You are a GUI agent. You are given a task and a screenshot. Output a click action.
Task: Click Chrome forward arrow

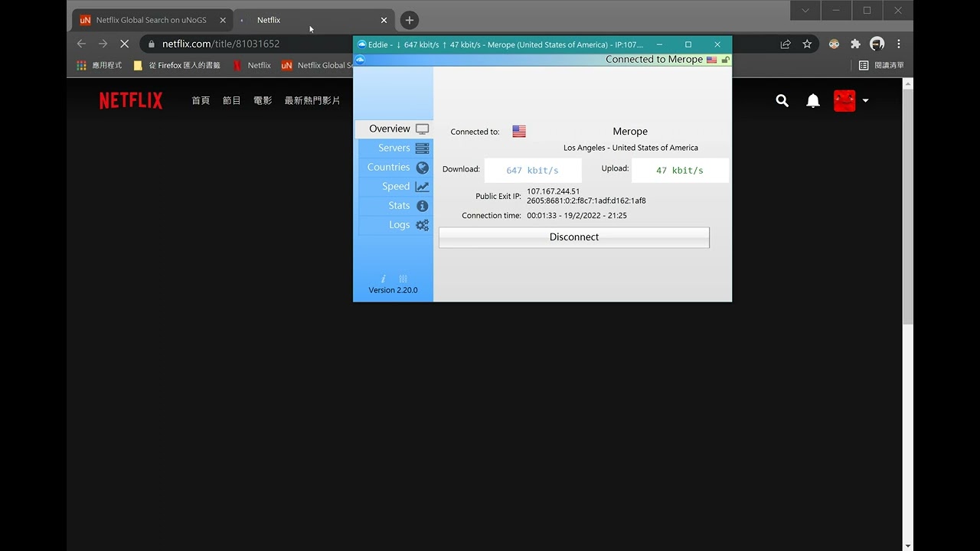[103, 44]
